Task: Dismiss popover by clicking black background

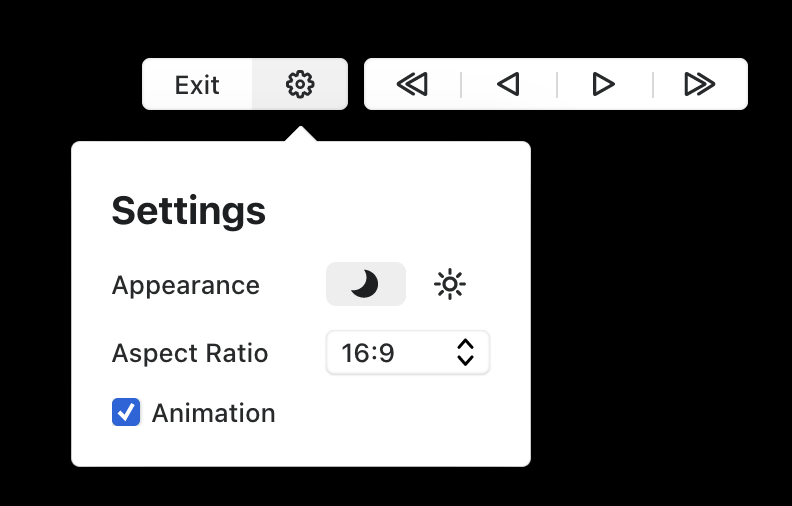Action: click(657, 303)
